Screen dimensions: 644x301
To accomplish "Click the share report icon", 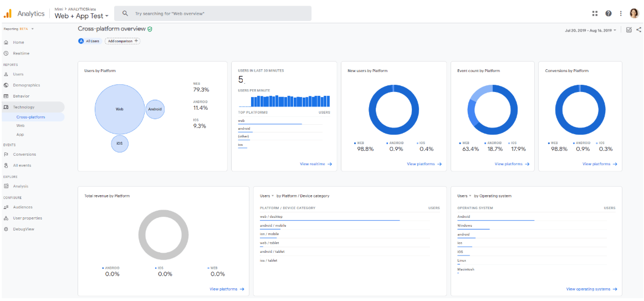I will [639, 30].
